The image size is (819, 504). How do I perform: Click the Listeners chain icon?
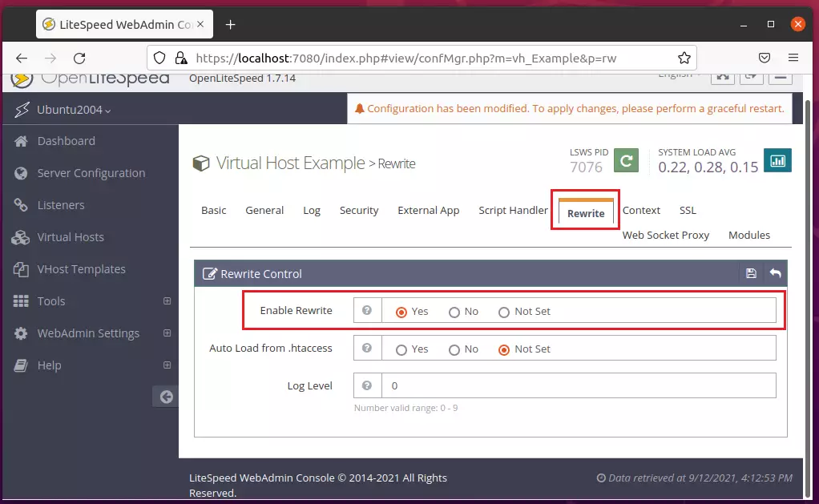pyautogui.click(x=21, y=205)
